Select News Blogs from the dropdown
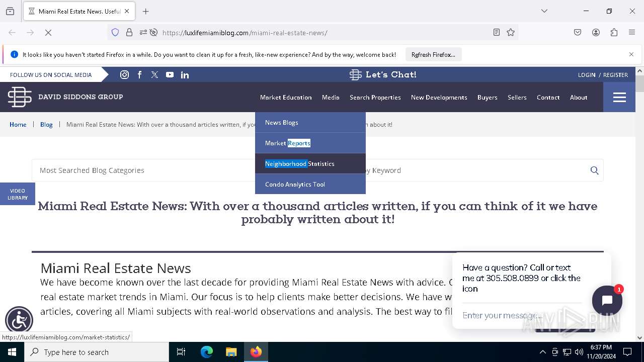The height and width of the screenshot is (362, 644). point(310,122)
